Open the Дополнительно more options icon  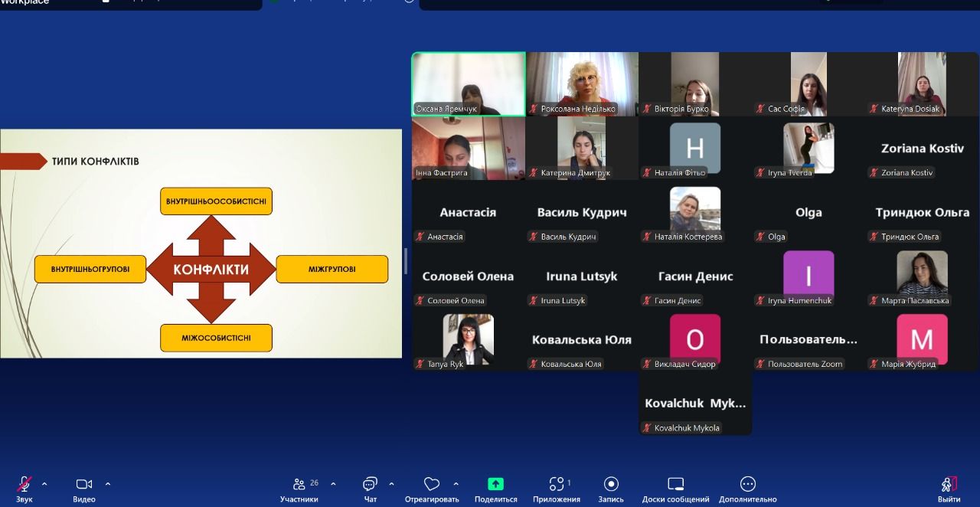coord(748,484)
